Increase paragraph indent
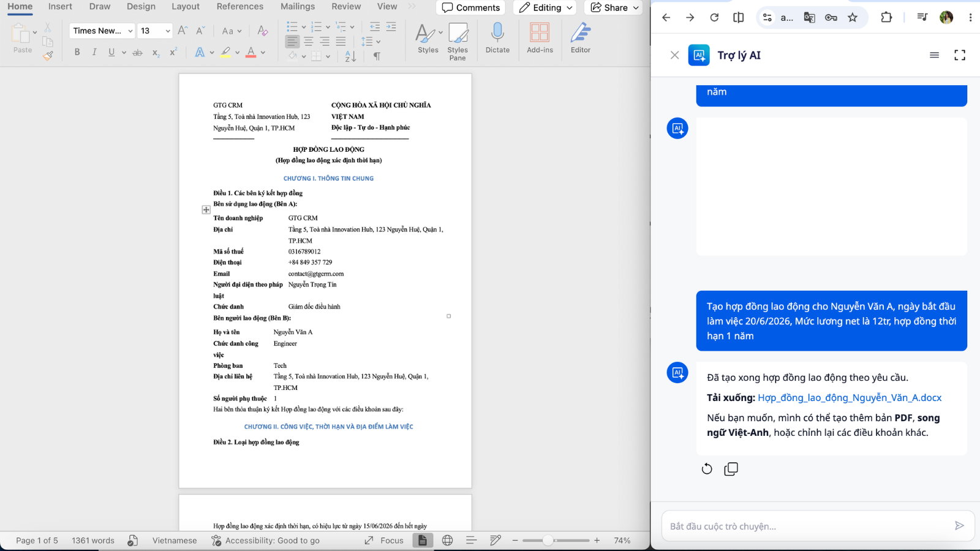 391,27
